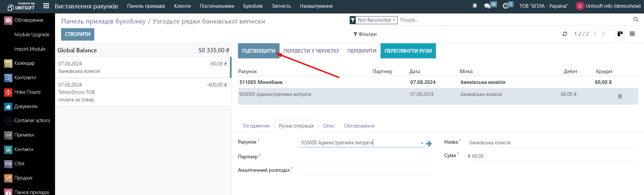Screen dimensions: 644x195
Task: Expand the Рахунок account dropdown
Action: pyautogui.click(x=422, y=143)
